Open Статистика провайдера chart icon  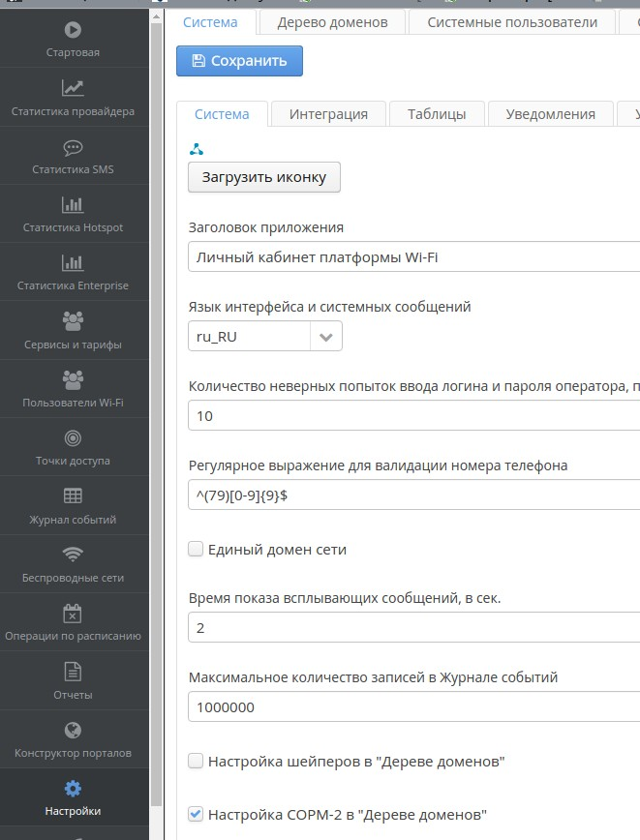coord(74,88)
